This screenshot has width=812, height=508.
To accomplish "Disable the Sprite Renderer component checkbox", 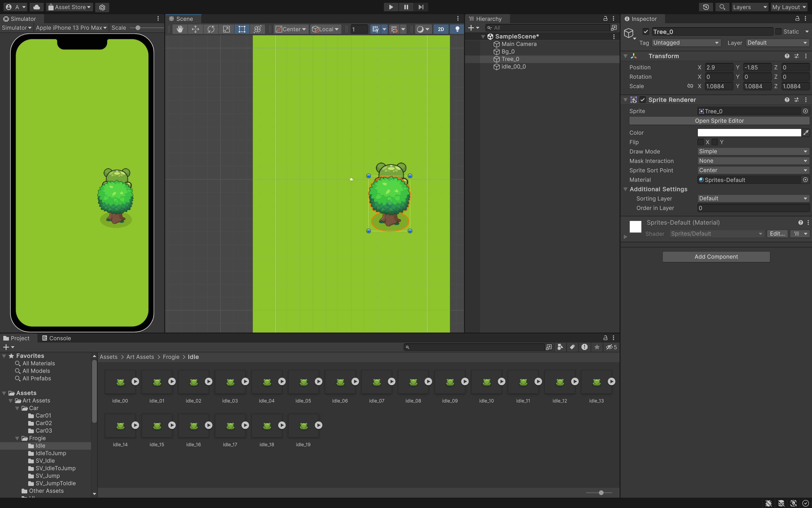I will 643,100.
